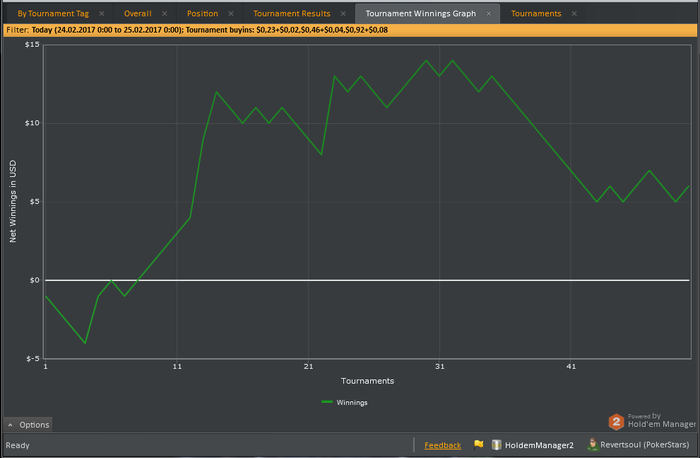Click the Tournaments axis title
Screen dimensions: 700x458
[x=367, y=381]
